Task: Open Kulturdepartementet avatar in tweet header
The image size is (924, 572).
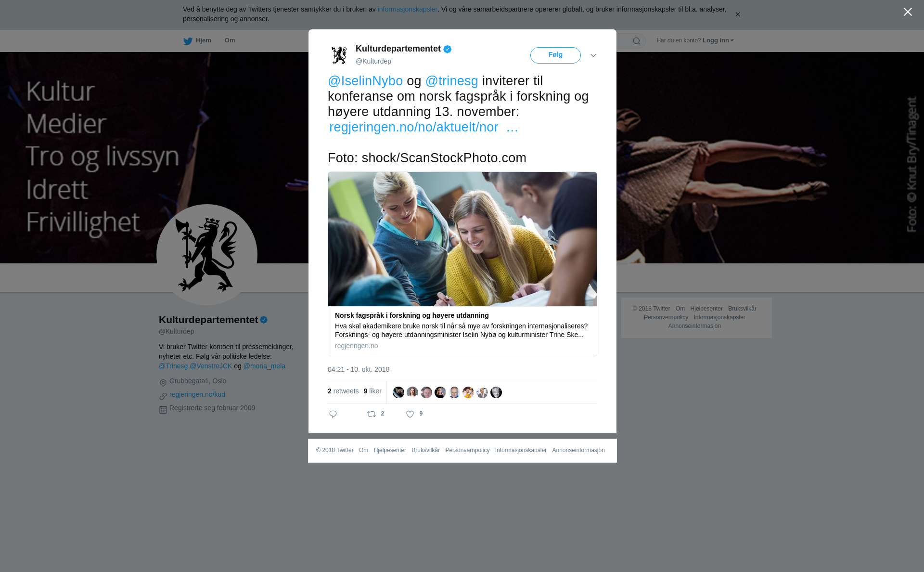Action: (x=339, y=55)
